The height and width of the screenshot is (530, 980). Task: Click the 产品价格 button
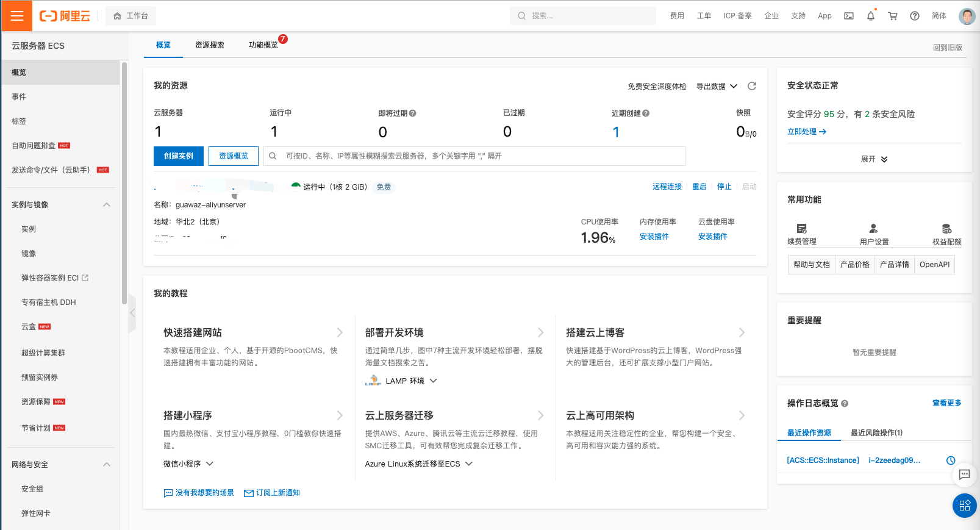point(855,265)
